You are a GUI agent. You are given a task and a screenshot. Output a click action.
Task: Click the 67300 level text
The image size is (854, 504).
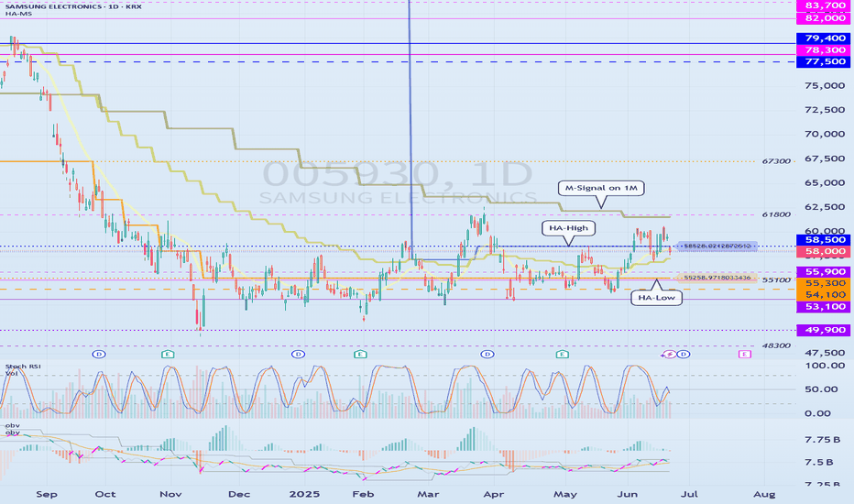[776, 161]
